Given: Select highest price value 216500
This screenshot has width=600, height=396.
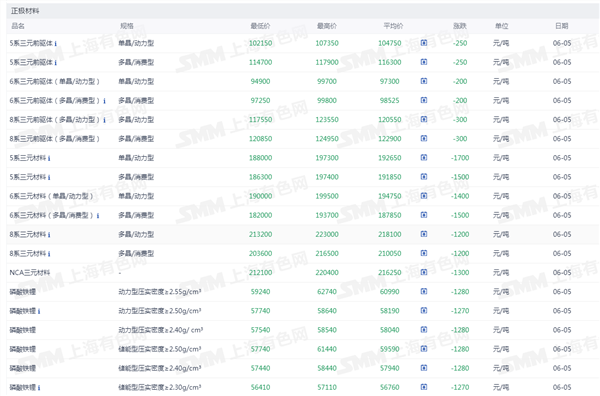Looking at the screenshot, I should [x=327, y=254].
